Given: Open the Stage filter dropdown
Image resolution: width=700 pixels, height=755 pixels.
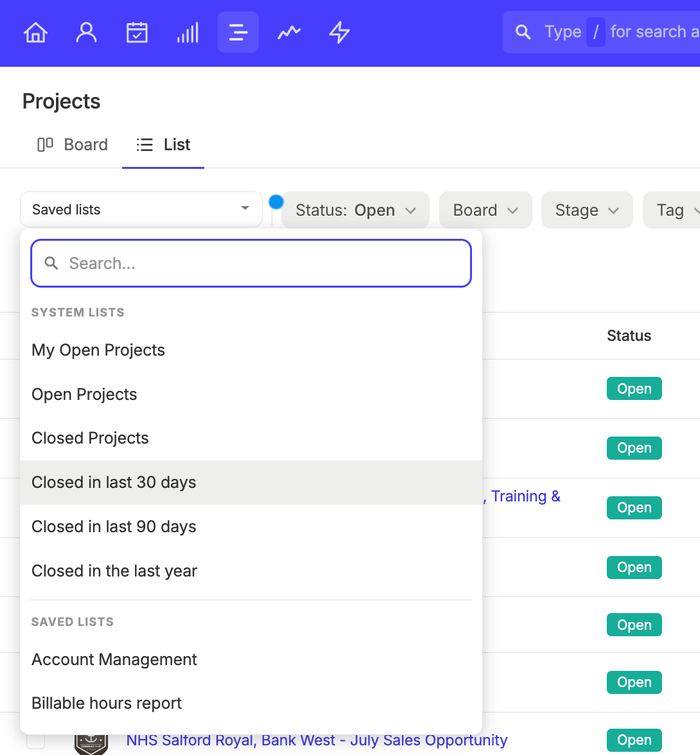Looking at the screenshot, I should 586,210.
